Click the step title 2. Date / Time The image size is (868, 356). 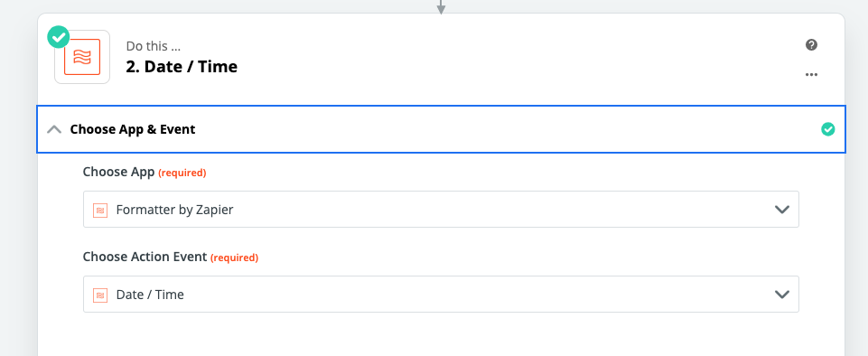tap(182, 67)
